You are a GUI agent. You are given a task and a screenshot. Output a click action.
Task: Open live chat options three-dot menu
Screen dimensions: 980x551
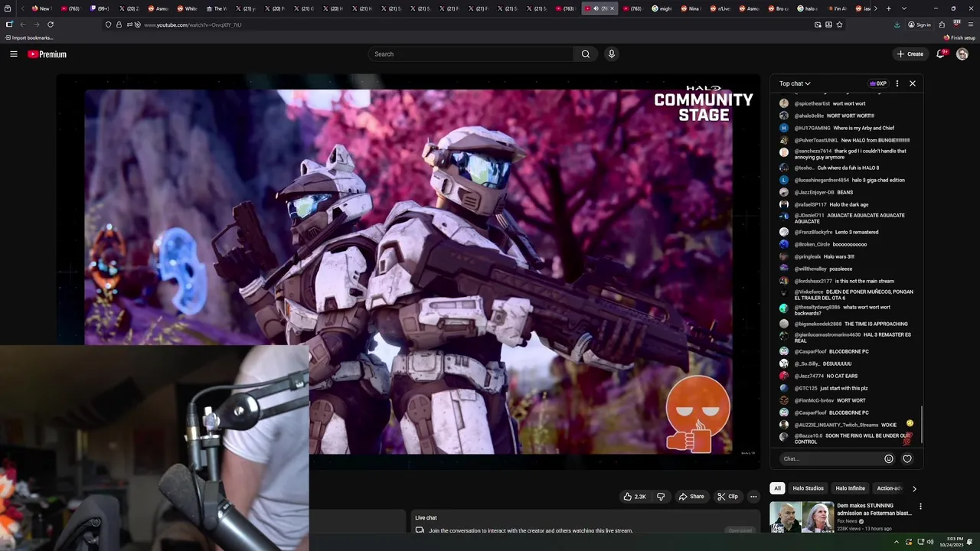point(897,83)
